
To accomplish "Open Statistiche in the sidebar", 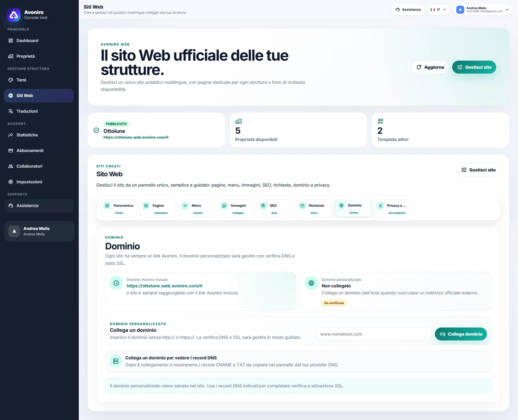I will [39, 135].
